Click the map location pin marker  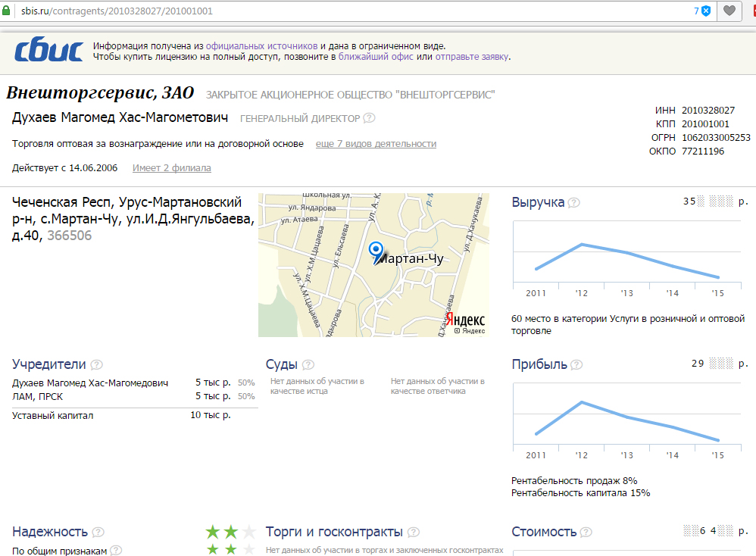pos(376,251)
